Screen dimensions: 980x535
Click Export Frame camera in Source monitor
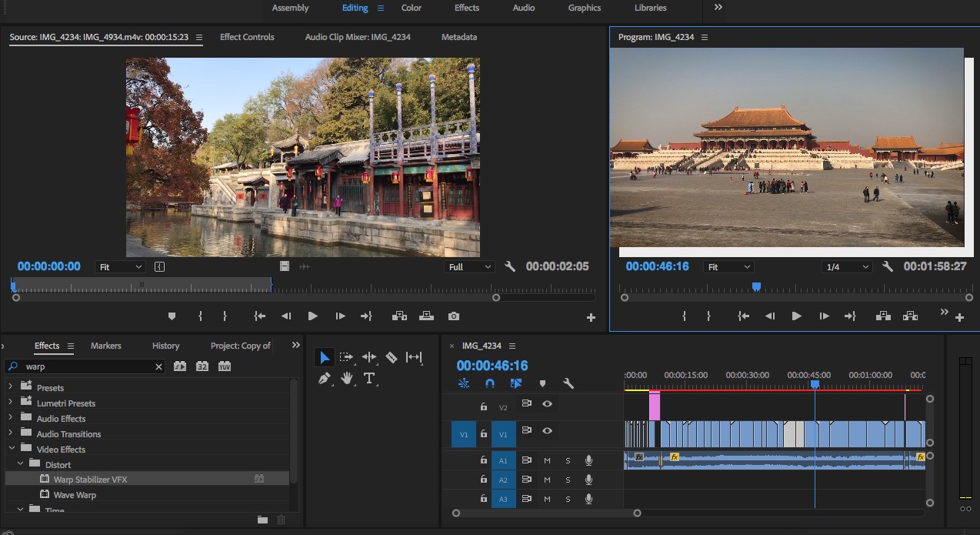(x=454, y=316)
